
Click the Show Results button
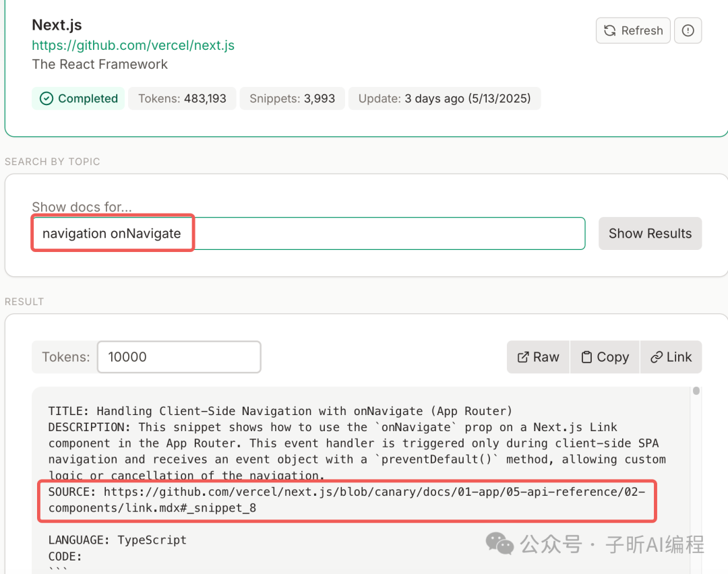coord(650,233)
